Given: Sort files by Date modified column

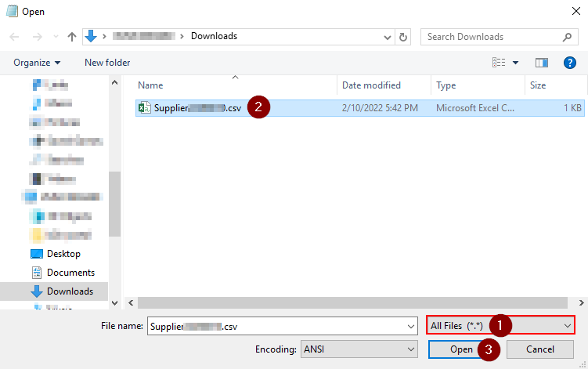Looking at the screenshot, I should [x=371, y=85].
